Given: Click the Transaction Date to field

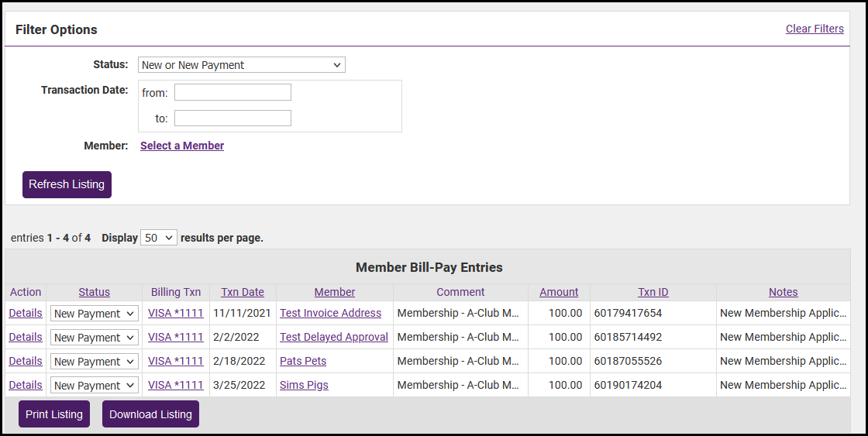Looking at the screenshot, I should coord(232,118).
